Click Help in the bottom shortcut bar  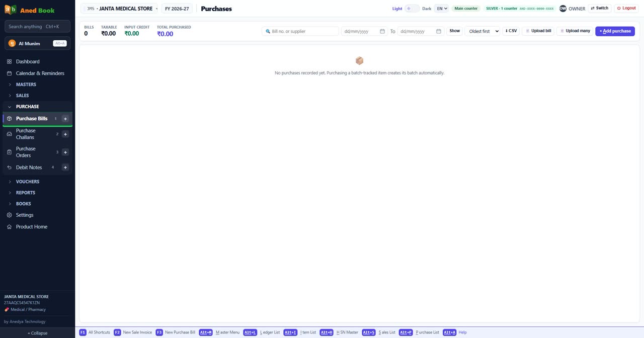(x=462, y=332)
